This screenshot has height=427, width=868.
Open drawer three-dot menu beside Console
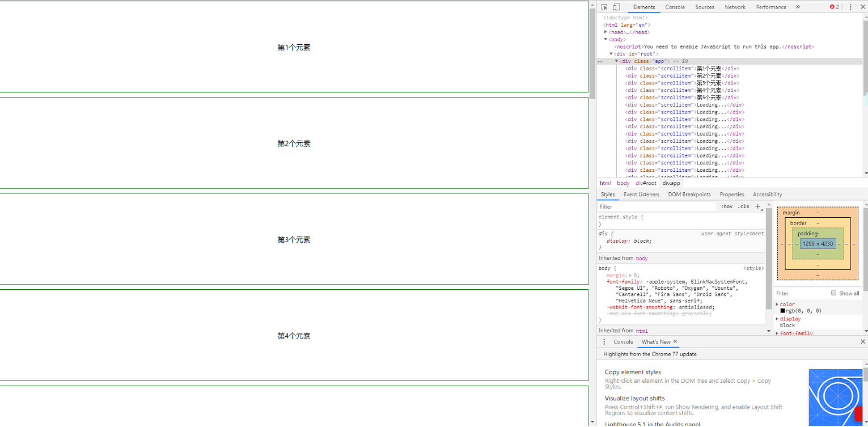[604, 342]
